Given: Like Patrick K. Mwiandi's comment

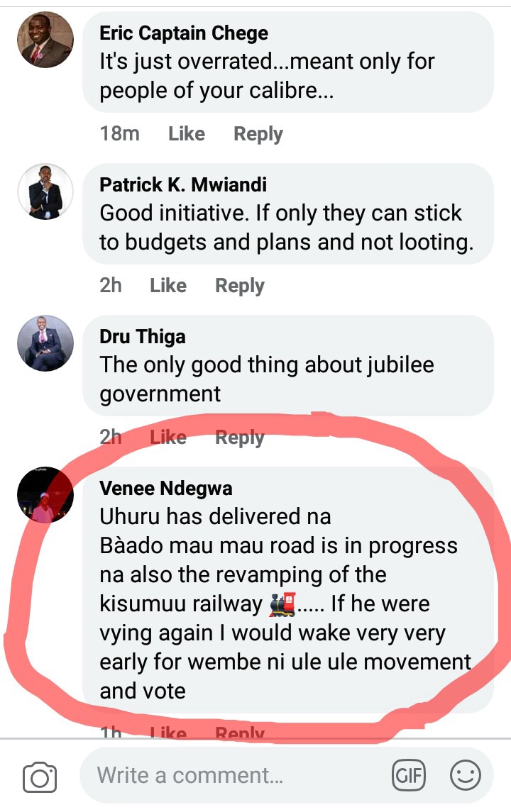Looking at the screenshot, I should [168, 285].
